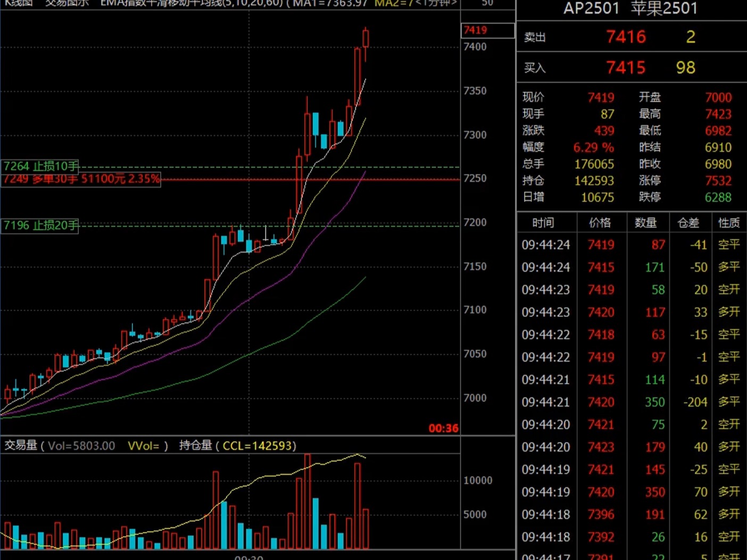Screen dimensions: 747x560
Task: Click the 交易图示 label in chart header
Action: [67, 3]
